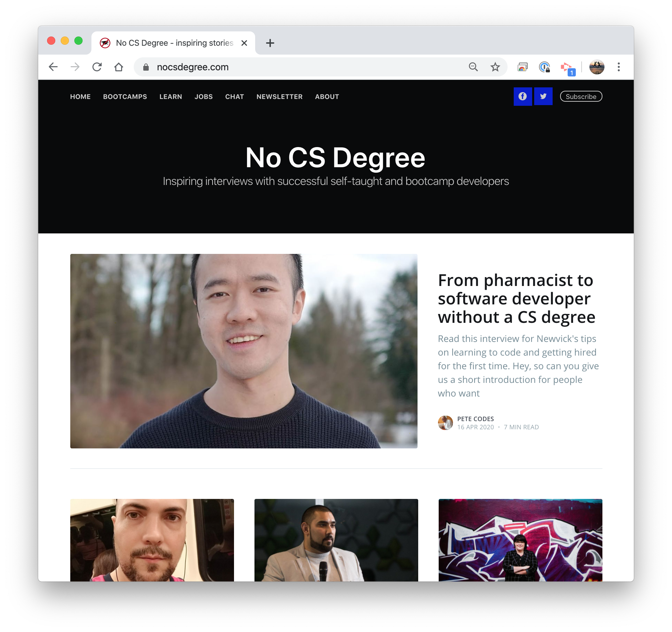The width and height of the screenshot is (672, 632).
Task: Click the JOBS navigation tab
Action: pos(204,96)
